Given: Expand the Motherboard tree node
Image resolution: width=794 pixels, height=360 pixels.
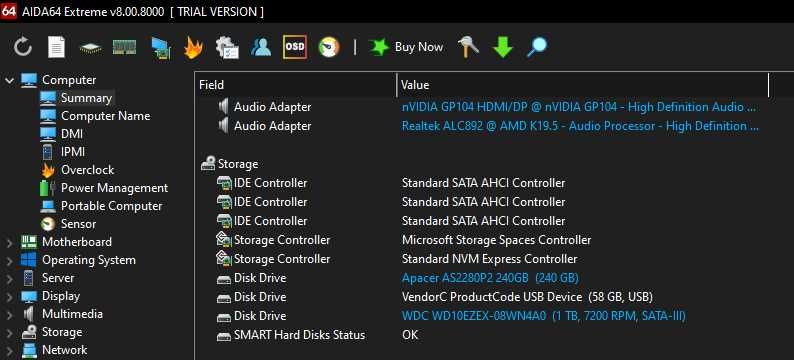Looking at the screenshot, I should tap(9, 243).
